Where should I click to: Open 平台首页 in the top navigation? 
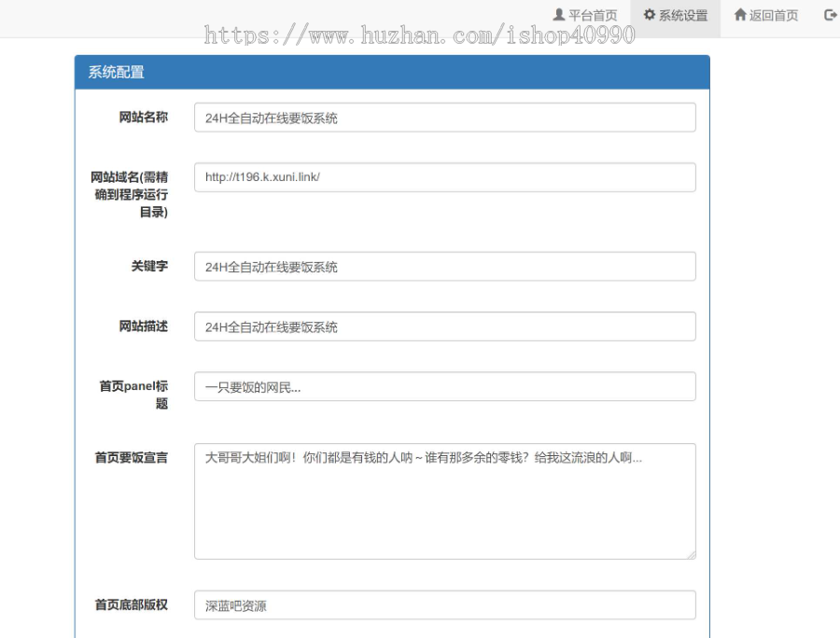pos(585,16)
